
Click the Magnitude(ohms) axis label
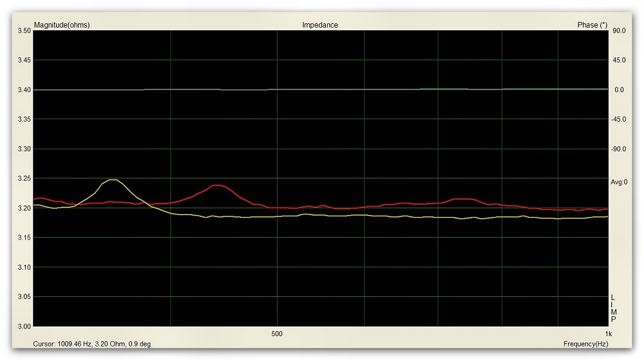(62, 25)
